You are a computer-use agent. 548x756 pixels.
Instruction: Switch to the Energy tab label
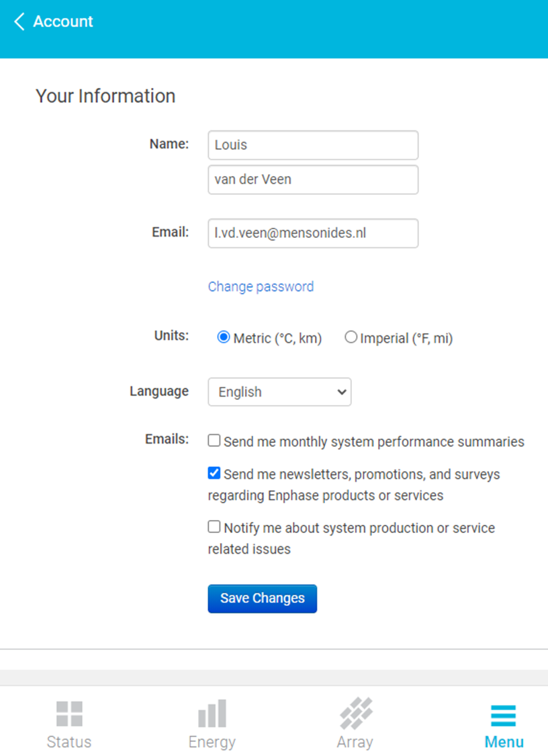(212, 742)
